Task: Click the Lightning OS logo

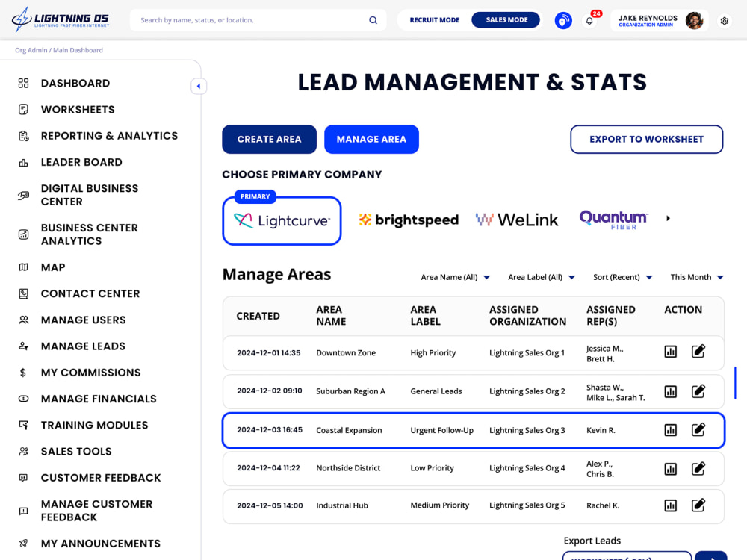Action: 61,19
